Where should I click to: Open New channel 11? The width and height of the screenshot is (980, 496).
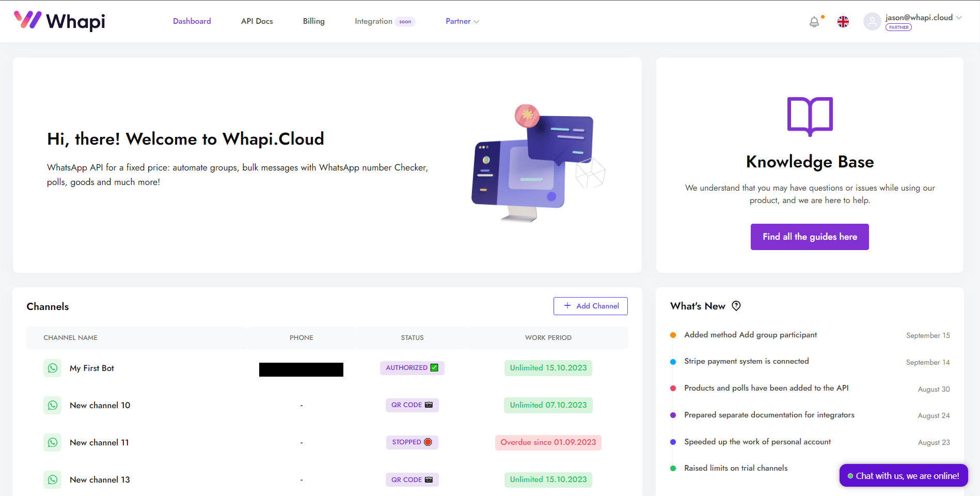point(99,442)
